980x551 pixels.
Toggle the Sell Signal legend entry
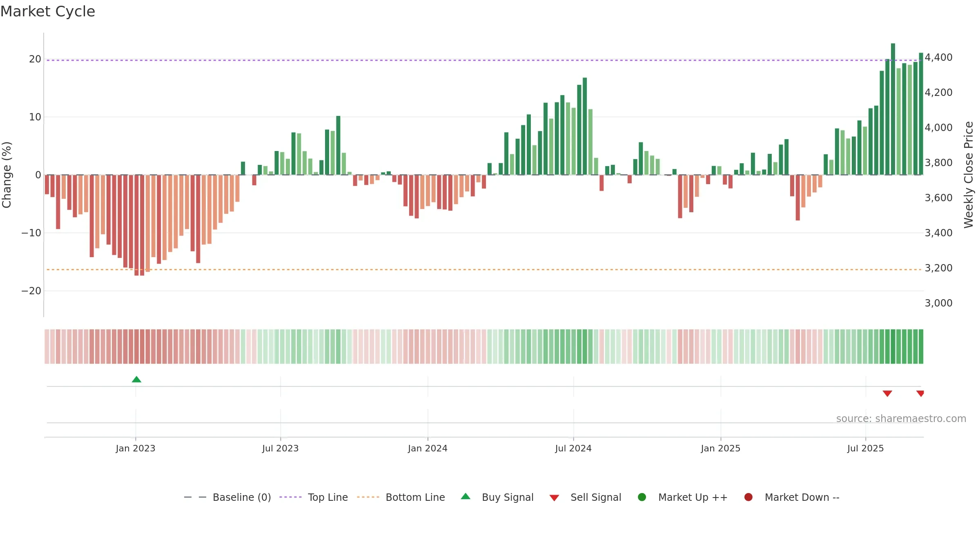tap(585, 497)
